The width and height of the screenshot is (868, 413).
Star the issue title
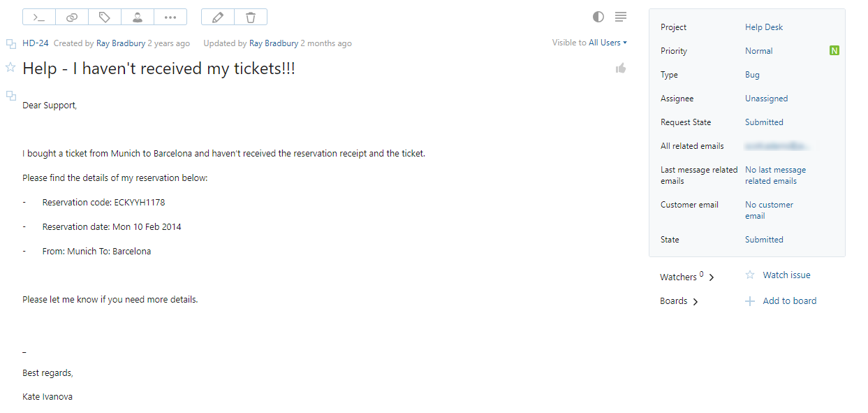coord(10,67)
